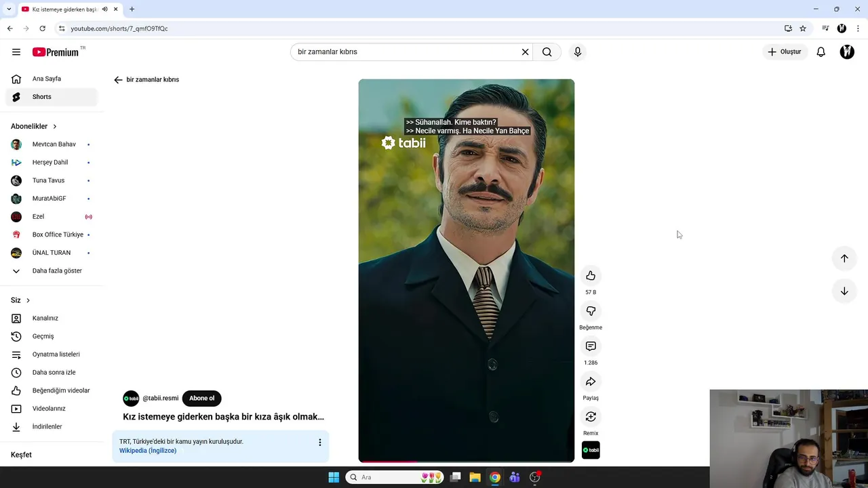Open the tabii sound thumbnail

[591, 450]
